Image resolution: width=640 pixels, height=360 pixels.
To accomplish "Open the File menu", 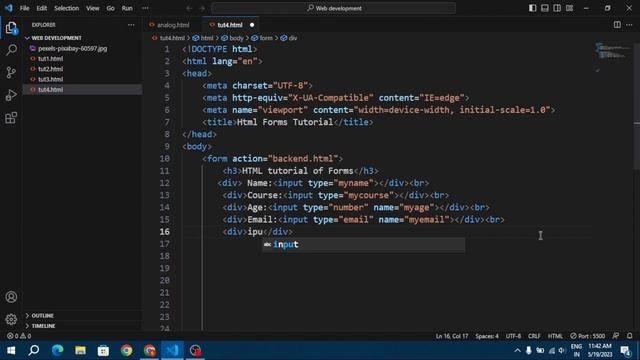I will click(x=24, y=8).
